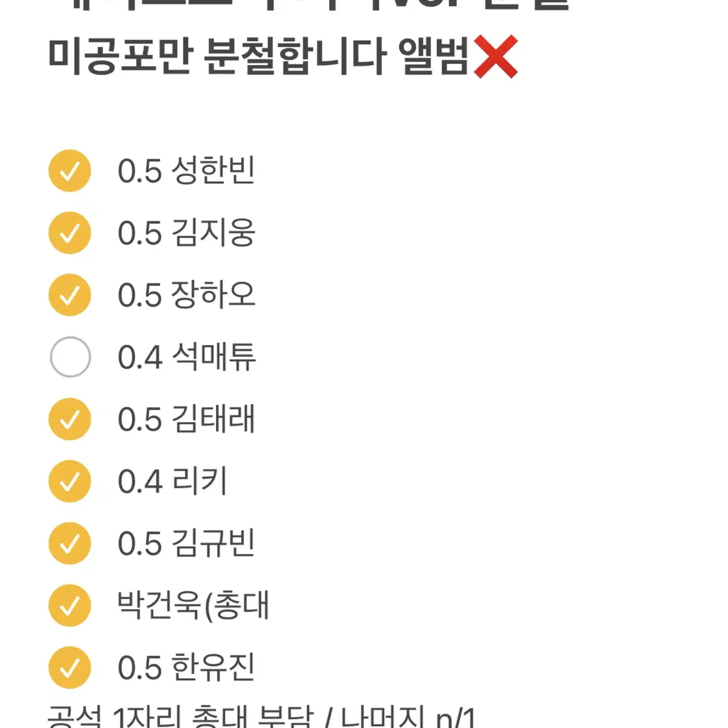Toggle the 박건욱(총대 checkmark

(x=70, y=605)
